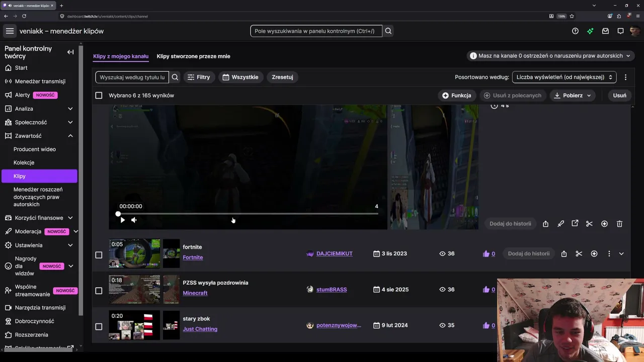
Task: Click scissors icon for the expanded clip
Action: coord(589,224)
